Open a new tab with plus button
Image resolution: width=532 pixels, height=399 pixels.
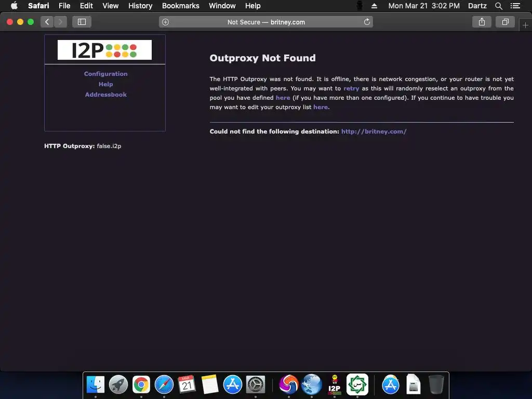coord(525,25)
